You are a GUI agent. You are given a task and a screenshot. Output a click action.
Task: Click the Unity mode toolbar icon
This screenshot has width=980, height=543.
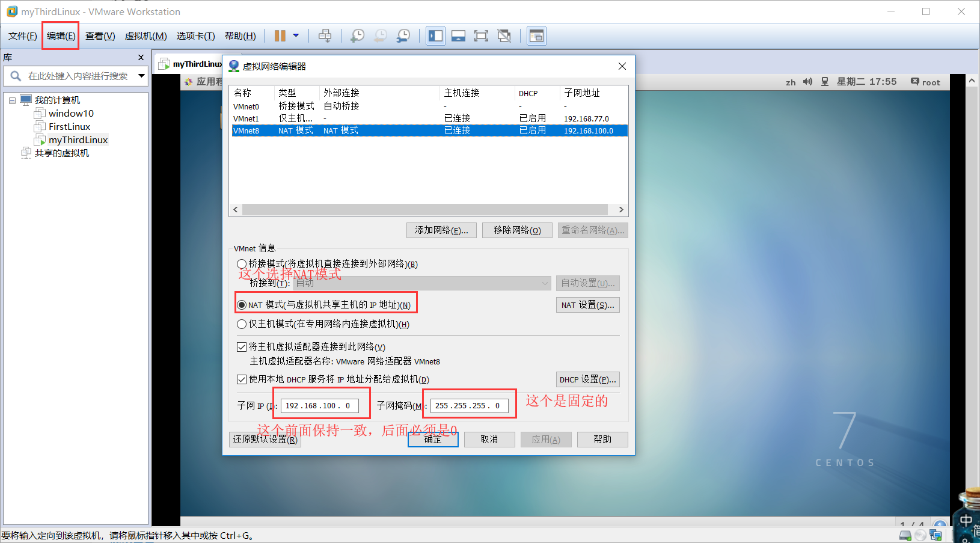coord(504,36)
